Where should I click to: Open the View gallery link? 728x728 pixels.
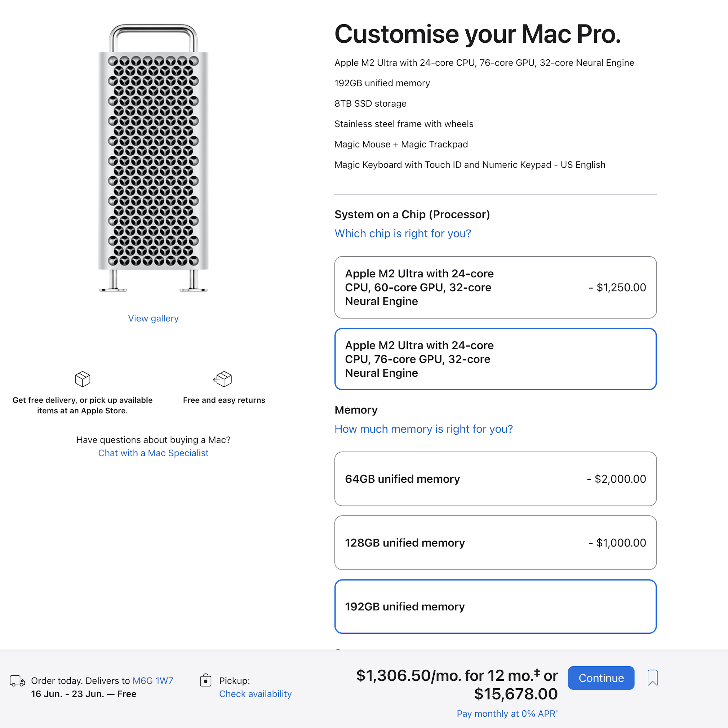pos(153,318)
